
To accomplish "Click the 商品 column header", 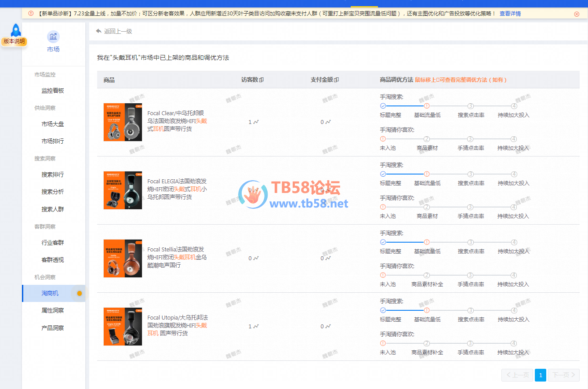I will (x=109, y=80).
